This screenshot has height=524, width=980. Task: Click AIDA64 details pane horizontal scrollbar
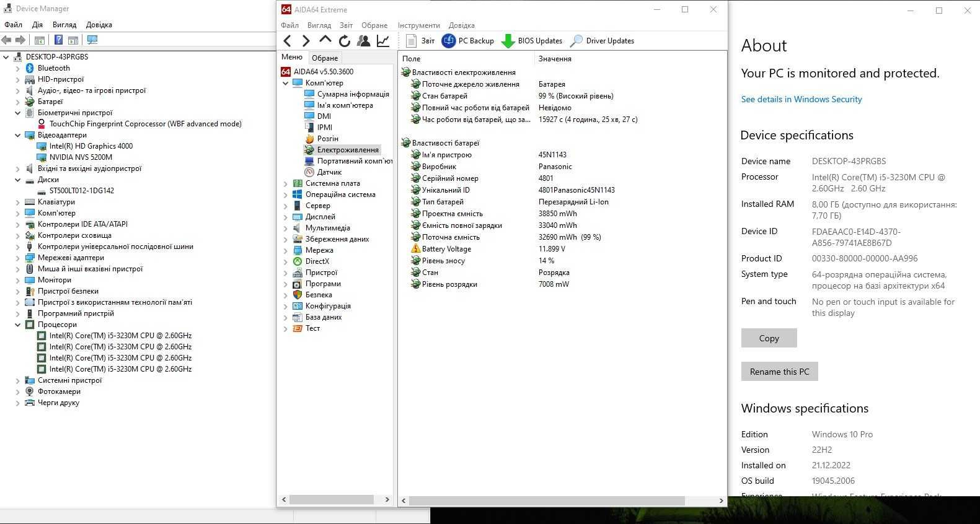point(547,500)
